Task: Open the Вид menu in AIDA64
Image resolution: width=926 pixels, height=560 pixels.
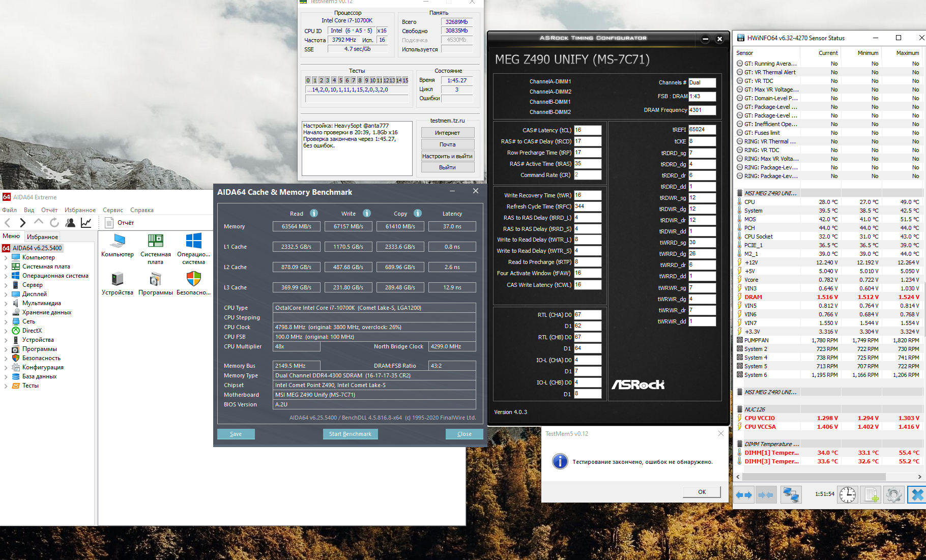Action: (29, 210)
